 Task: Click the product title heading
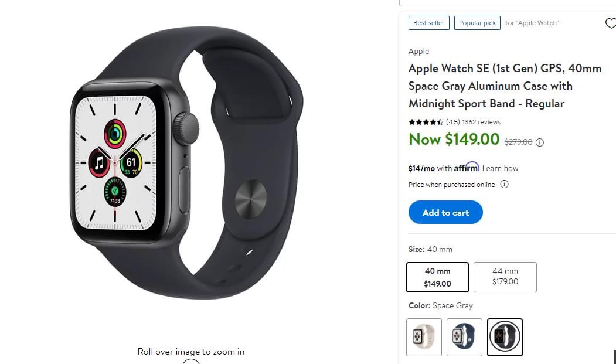[x=505, y=86]
